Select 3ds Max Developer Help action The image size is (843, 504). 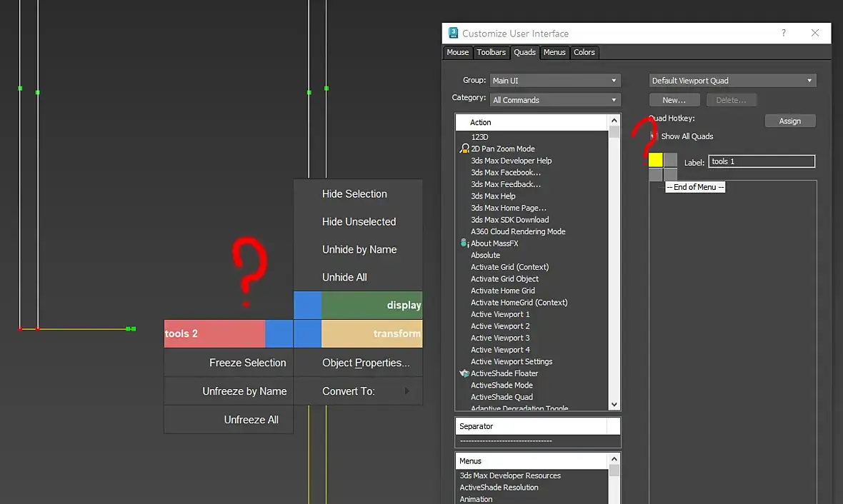(x=512, y=161)
